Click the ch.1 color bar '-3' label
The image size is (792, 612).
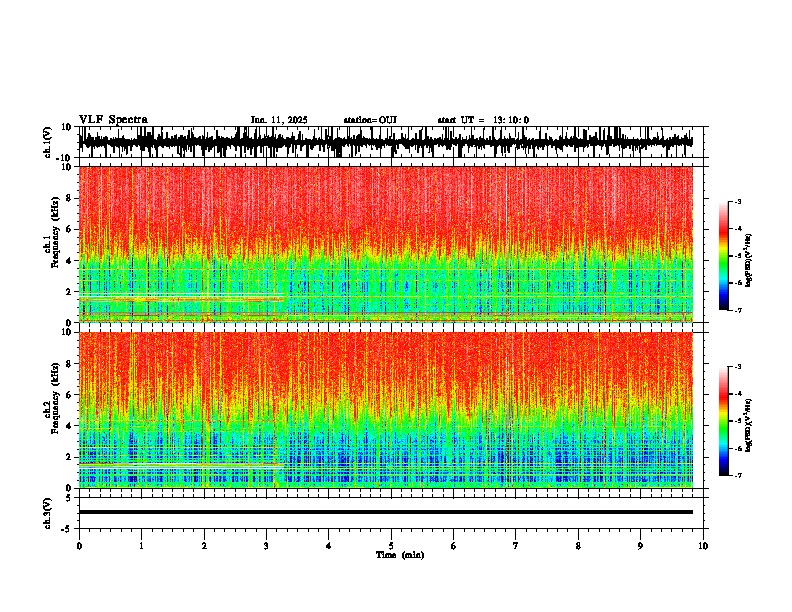click(737, 201)
